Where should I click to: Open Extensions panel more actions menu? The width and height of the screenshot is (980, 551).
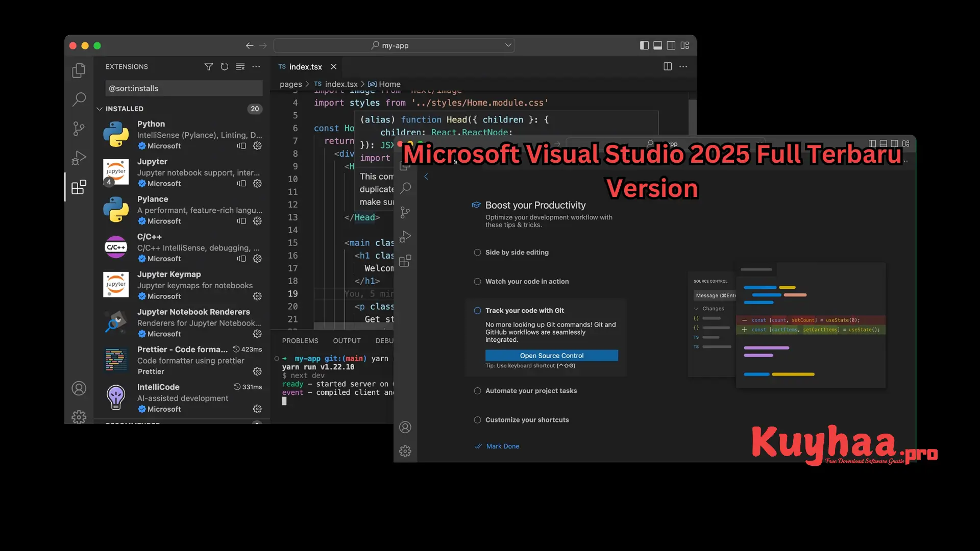tap(256, 67)
